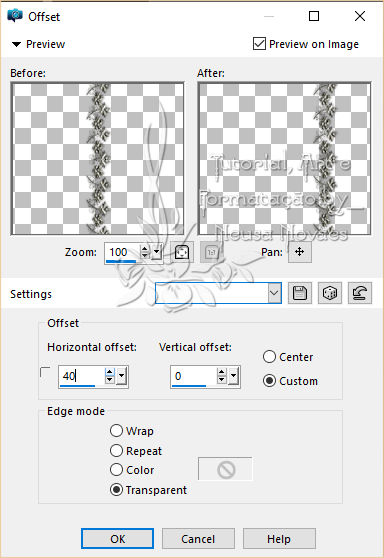This screenshot has width=384, height=558.
Task: Open the Settings presets combo box
Action: (x=218, y=293)
